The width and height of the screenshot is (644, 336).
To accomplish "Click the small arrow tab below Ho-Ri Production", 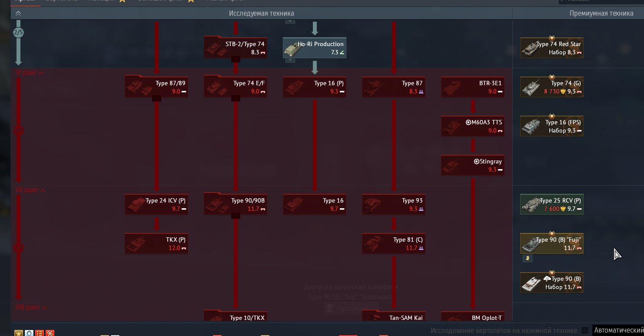I will point(290,60).
